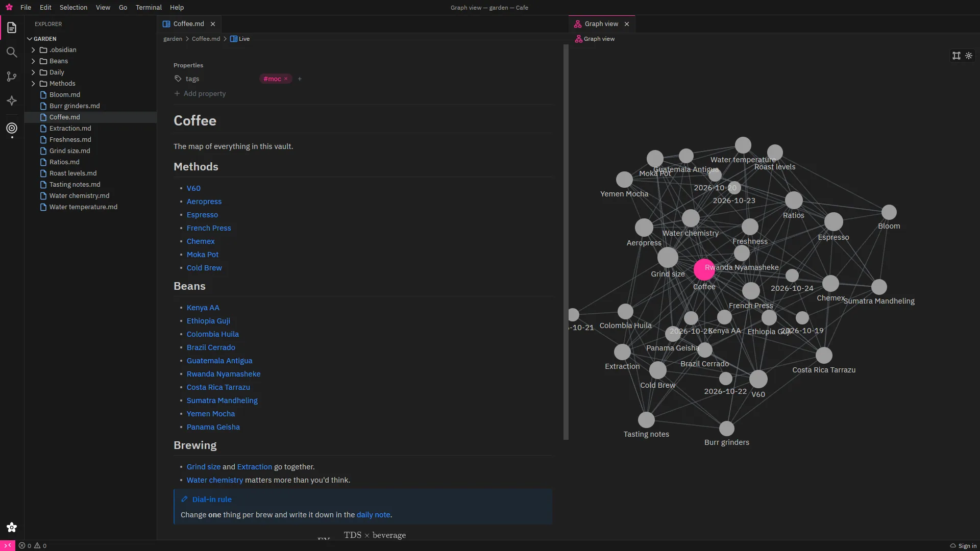Open the Source Control icon
This screenshot has height=551, width=980.
click(x=12, y=77)
